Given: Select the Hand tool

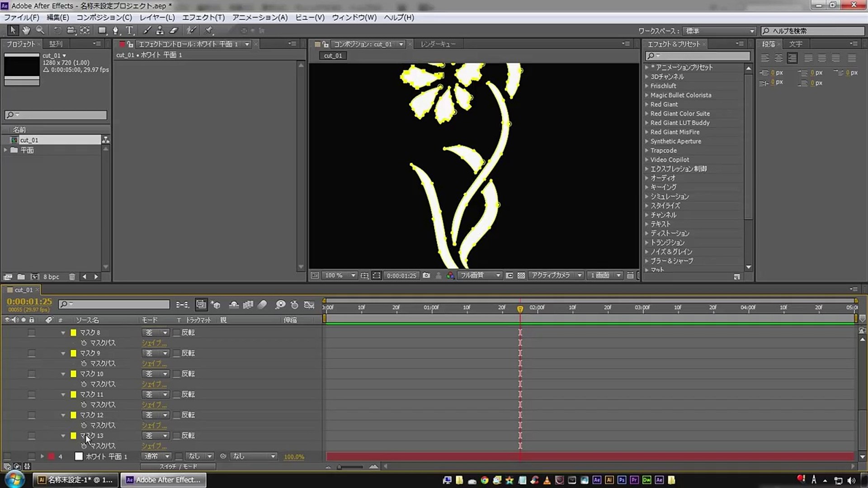Looking at the screenshot, I should coord(26,30).
